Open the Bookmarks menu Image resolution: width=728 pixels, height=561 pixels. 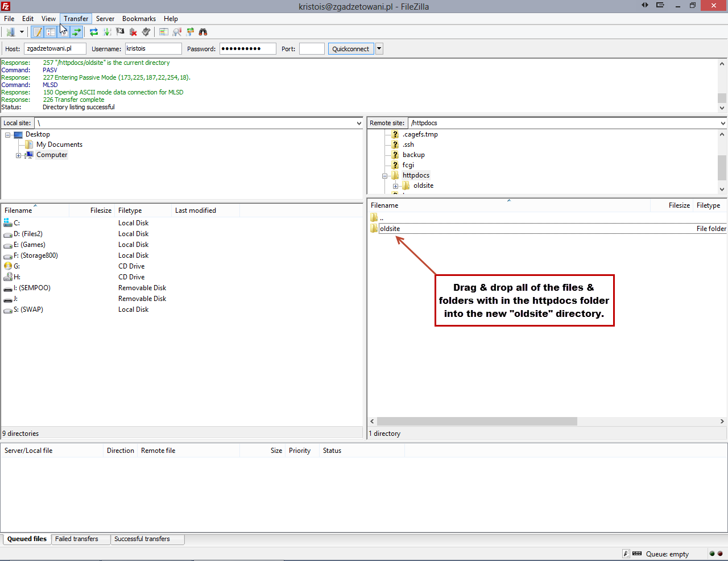click(x=139, y=19)
